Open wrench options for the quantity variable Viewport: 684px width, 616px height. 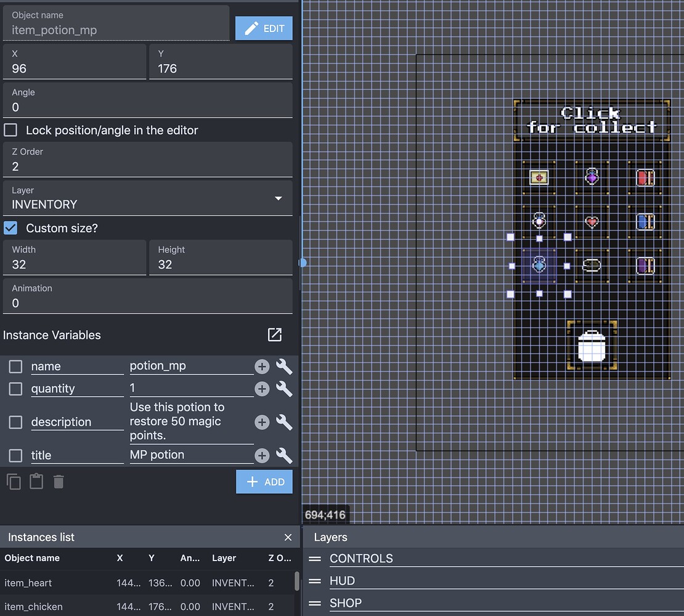pyautogui.click(x=283, y=389)
